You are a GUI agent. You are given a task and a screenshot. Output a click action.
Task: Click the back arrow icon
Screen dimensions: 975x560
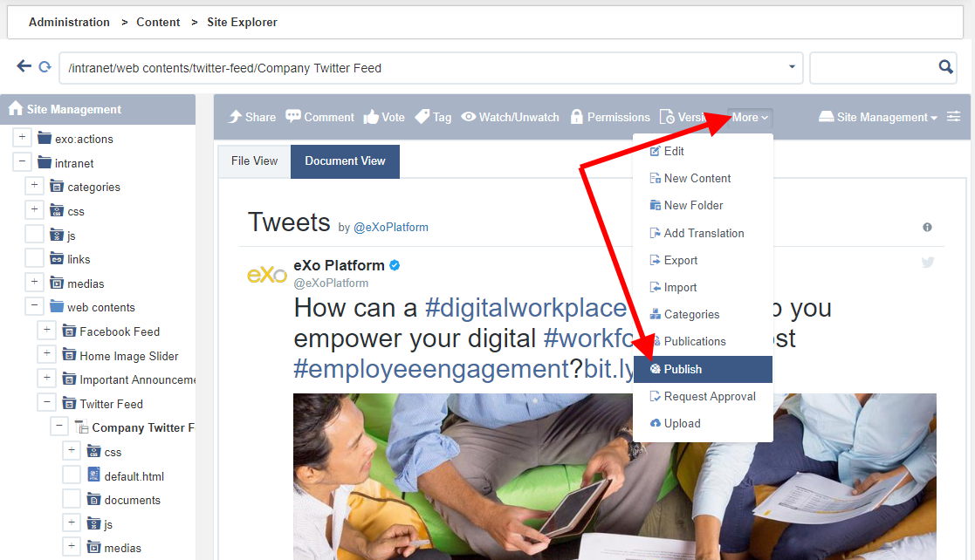pos(24,66)
